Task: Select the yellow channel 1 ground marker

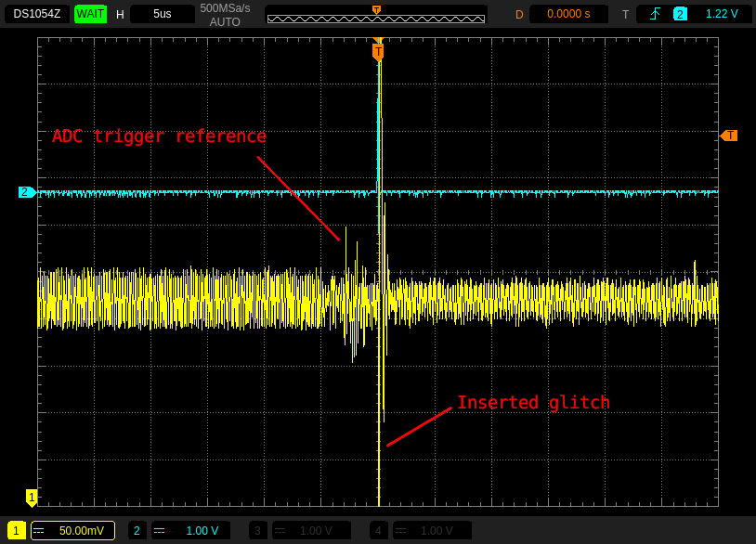Action: tap(32, 498)
